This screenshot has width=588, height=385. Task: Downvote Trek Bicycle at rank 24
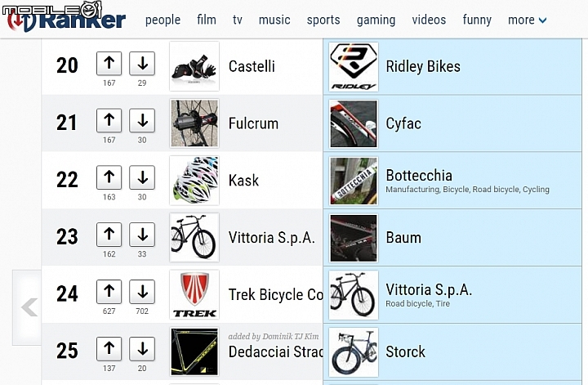tap(142, 292)
